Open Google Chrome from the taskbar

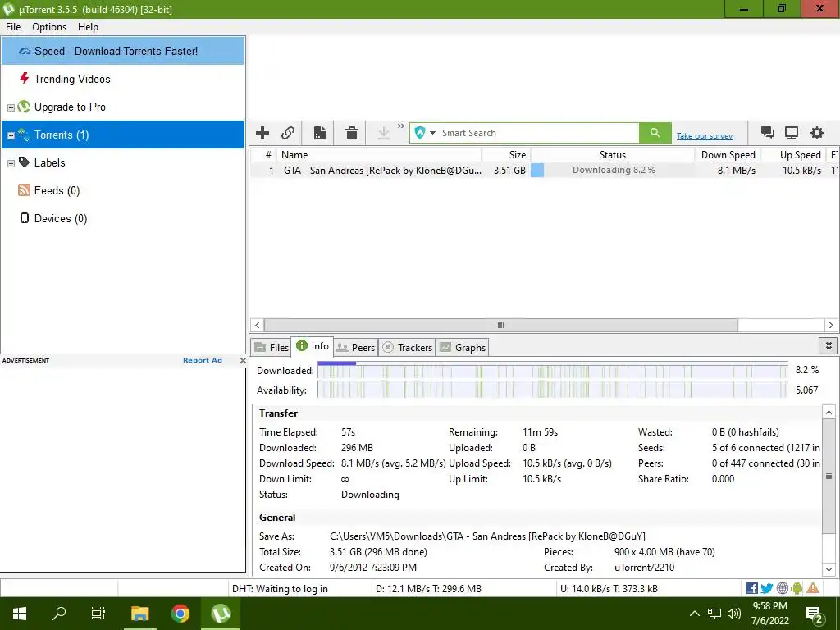tap(180, 614)
